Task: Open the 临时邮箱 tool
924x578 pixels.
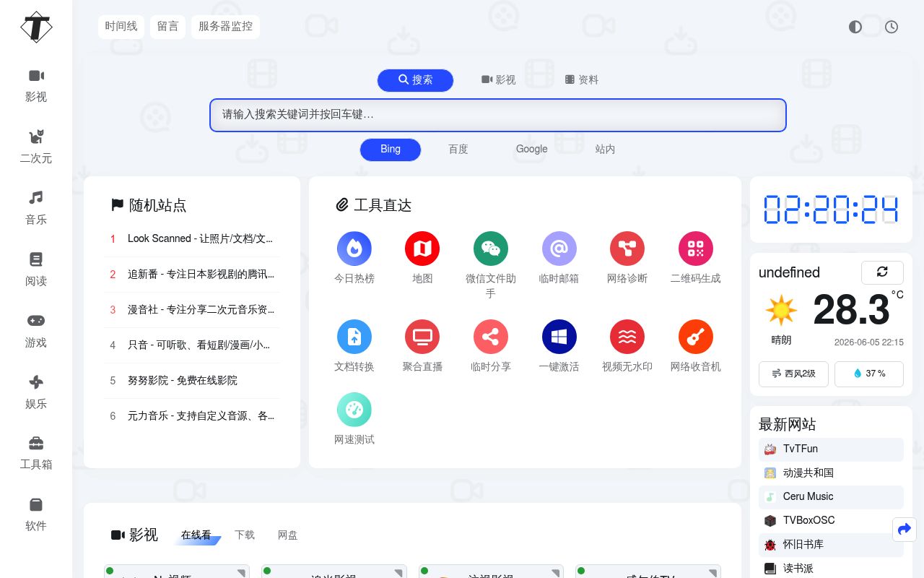Action: pyautogui.click(x=559, y=258)
